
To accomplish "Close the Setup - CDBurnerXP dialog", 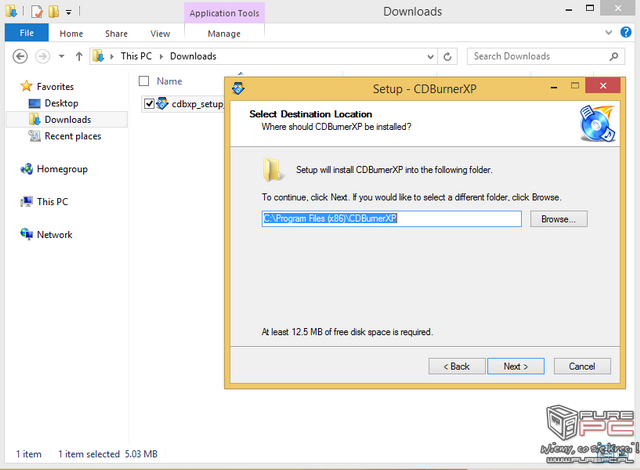I will [603, 86].
